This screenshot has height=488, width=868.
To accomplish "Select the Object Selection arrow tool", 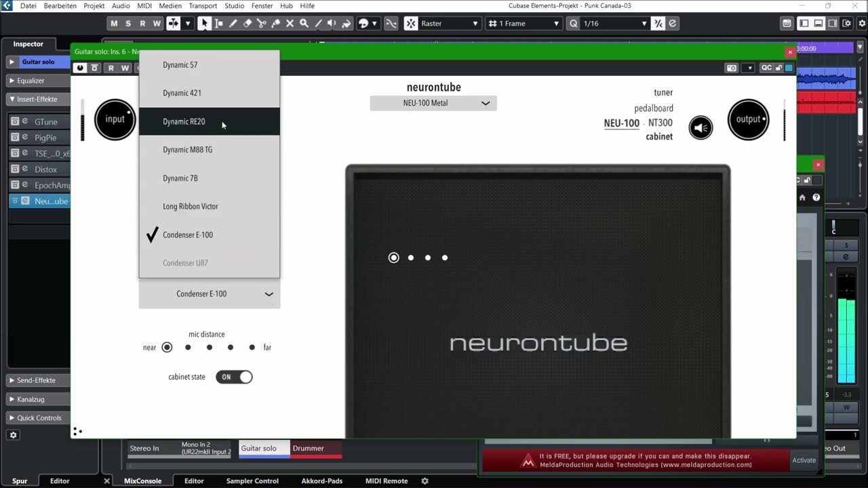I will (x=204, y=23).
